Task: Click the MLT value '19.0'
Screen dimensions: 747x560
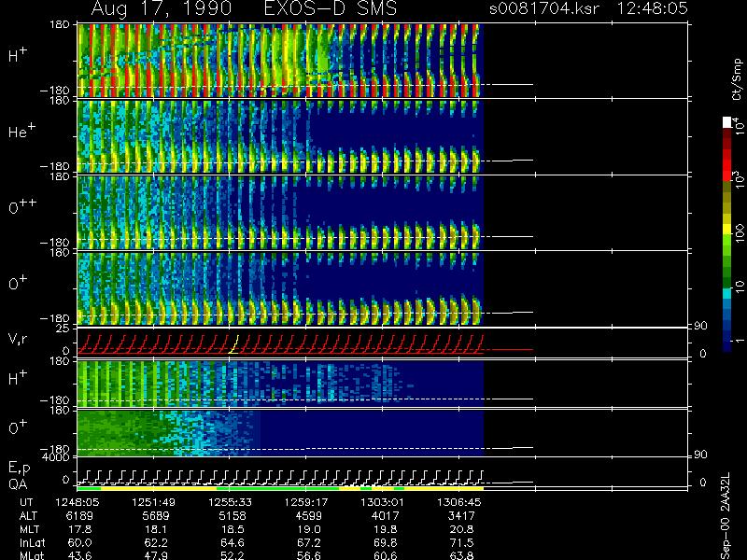Action: (x=309, y=529)
